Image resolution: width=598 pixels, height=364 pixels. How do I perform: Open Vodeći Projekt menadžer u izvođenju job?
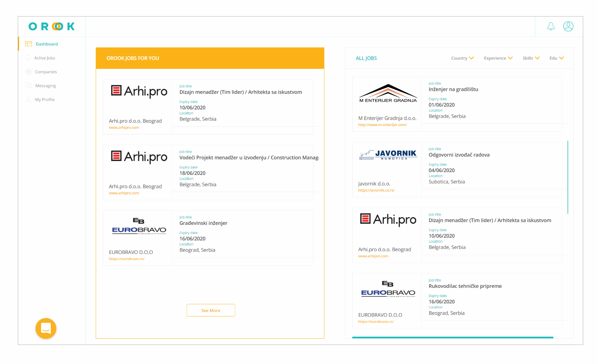249,157
